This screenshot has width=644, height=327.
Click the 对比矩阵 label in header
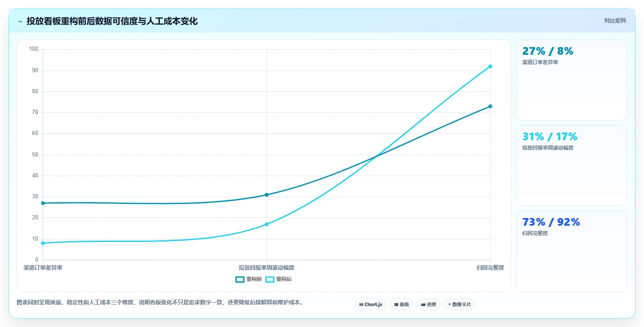tap(615, 21)
